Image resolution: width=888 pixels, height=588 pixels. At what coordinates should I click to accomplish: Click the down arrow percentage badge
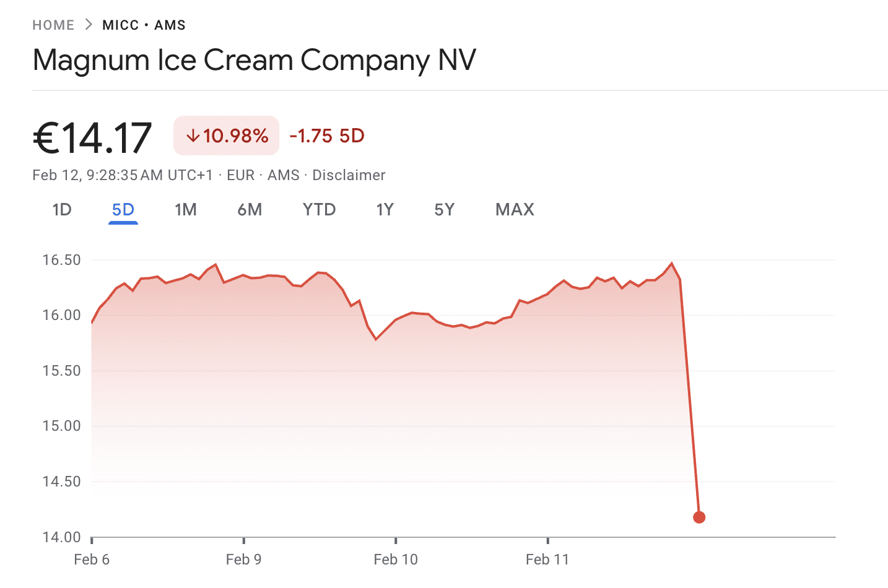(227, 136)
